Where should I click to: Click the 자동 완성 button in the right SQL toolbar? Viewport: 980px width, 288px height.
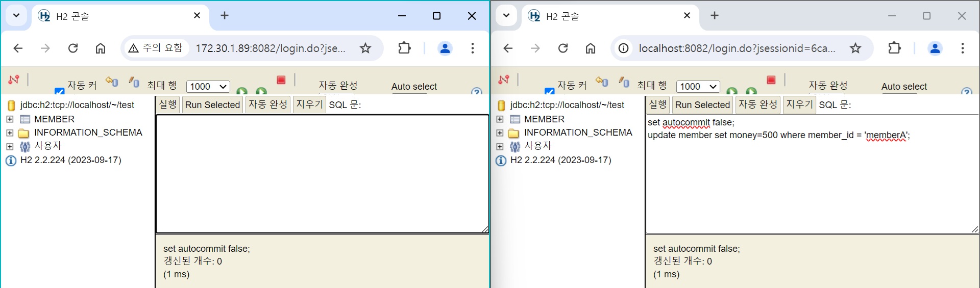[758, 104]
